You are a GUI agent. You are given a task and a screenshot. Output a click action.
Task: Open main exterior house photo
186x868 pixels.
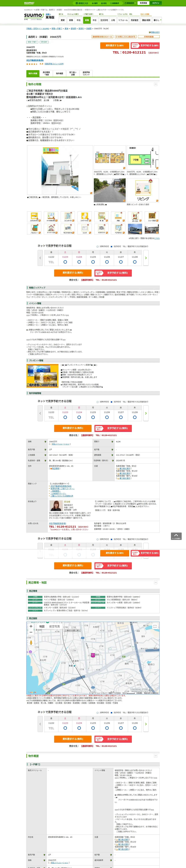click(59, 170)
